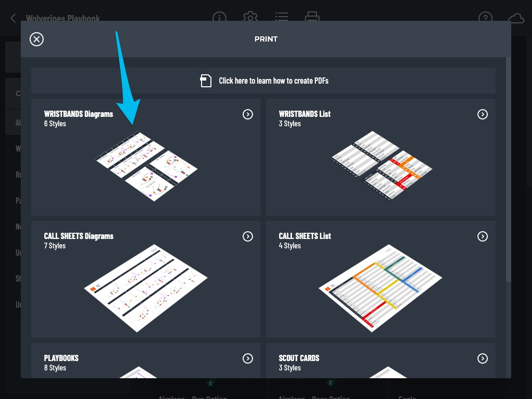
Task: Go back with the arrow beside Wolverines Playbook
Action: [x=13, y=18]
